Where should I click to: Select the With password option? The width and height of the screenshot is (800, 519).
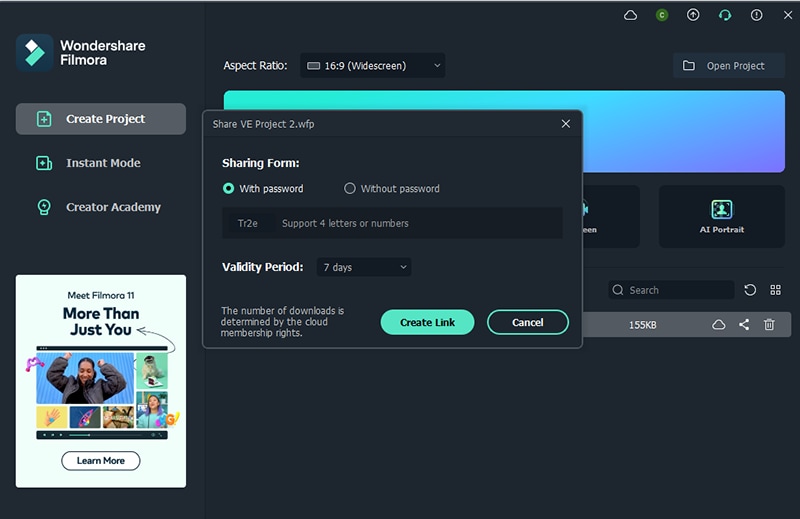coord(263,188)
